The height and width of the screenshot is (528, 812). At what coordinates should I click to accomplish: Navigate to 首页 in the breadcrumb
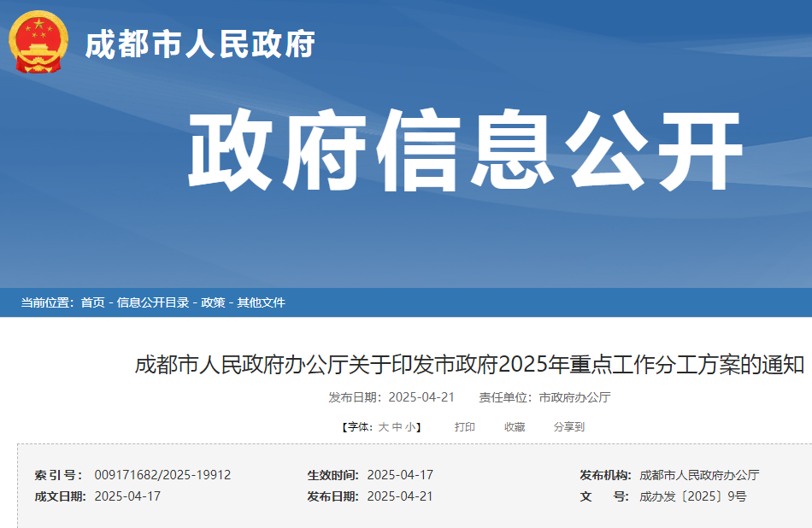point(90,302)
